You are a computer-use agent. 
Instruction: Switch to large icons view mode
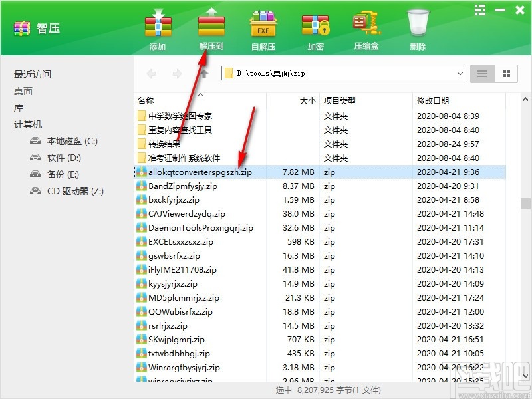pyautogui.click(x=506, y=74)
